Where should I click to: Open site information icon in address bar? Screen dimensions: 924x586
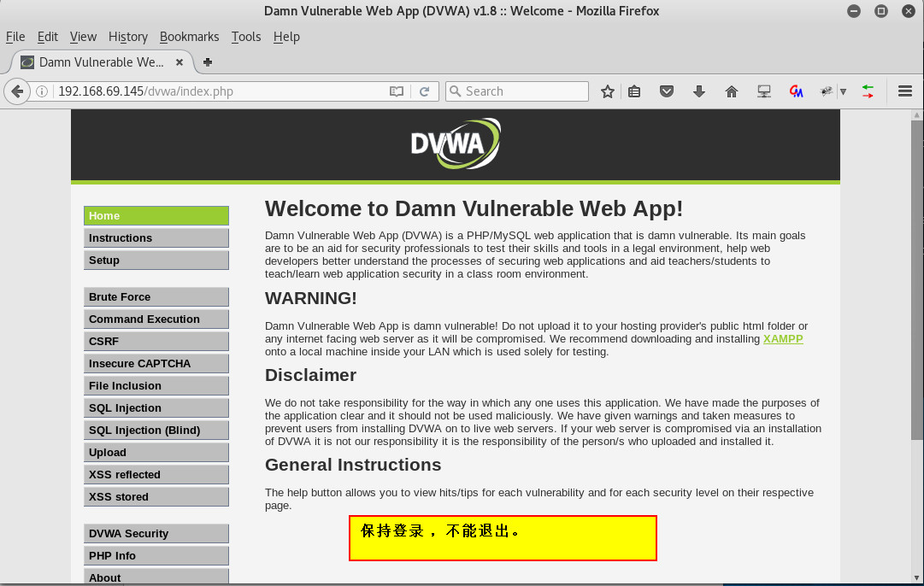coord(42,91)
